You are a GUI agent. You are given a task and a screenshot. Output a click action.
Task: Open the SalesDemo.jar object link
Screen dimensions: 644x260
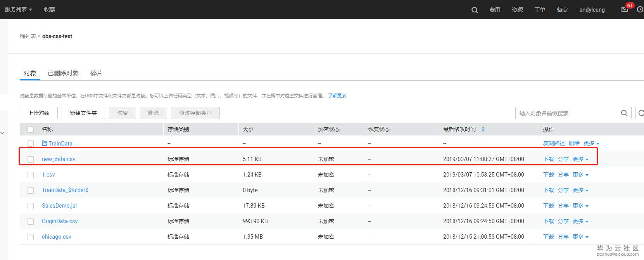(60, 206)
